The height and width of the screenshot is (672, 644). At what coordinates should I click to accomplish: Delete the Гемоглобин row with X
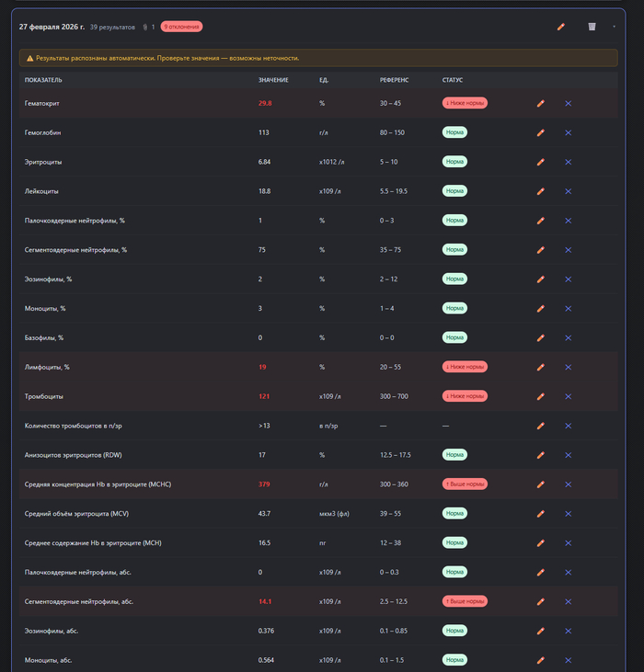(x=568, y=132)
